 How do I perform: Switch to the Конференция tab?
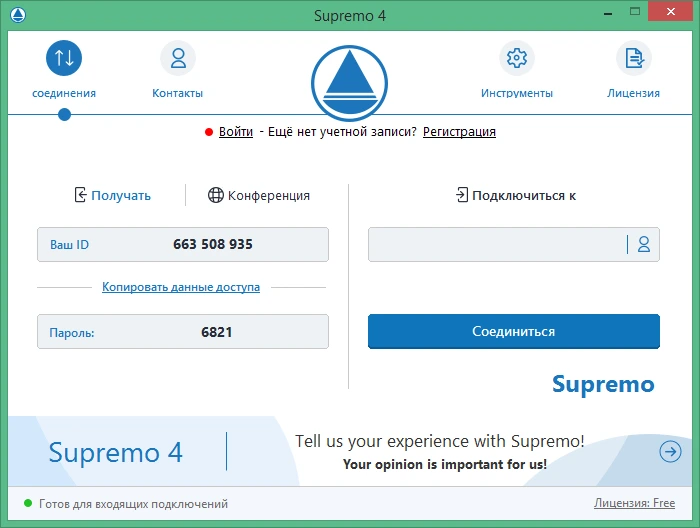(259, 195)
